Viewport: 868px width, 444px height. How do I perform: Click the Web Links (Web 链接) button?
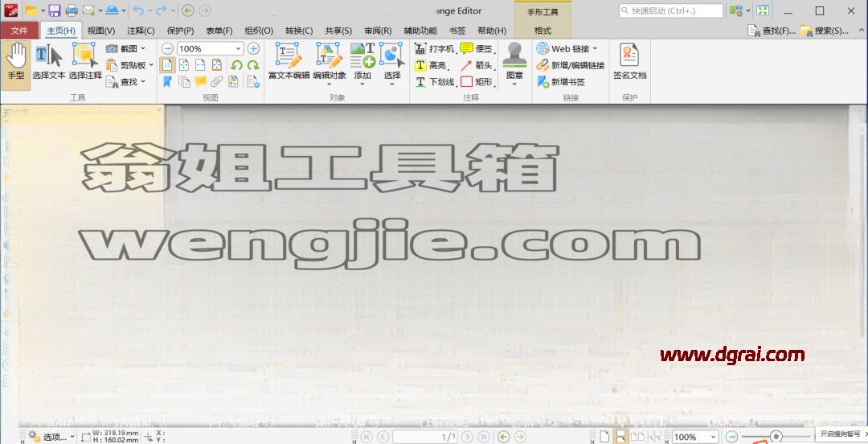point(567,49)
